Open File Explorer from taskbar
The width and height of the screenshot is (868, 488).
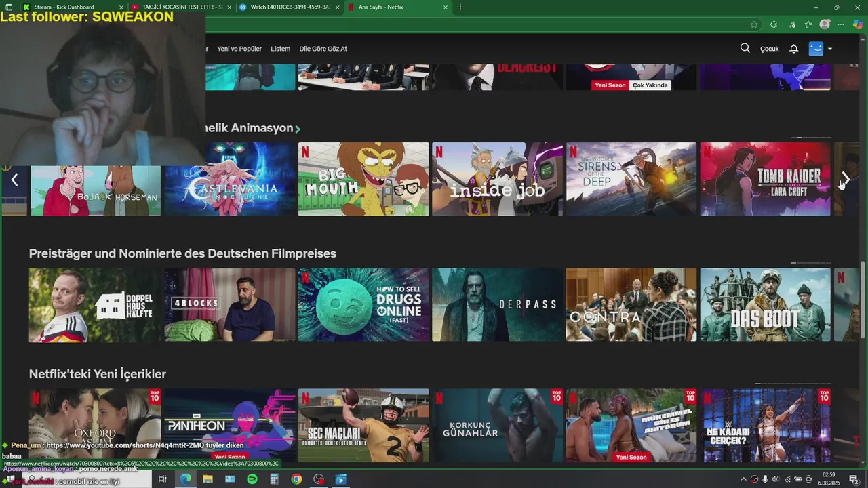click(208, 479)
